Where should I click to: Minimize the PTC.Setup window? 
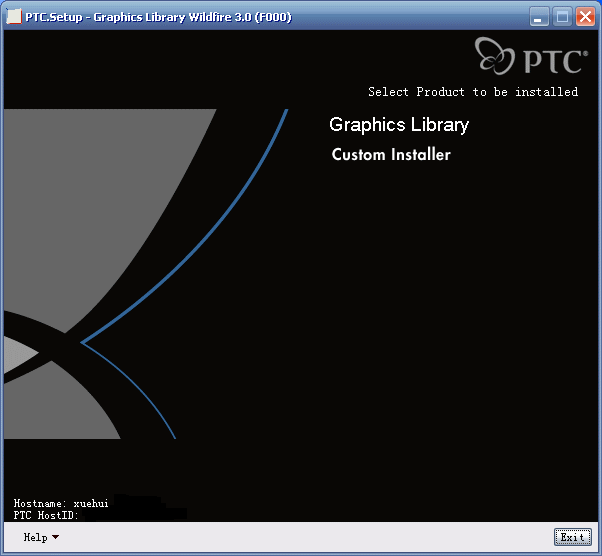[539, 17]
